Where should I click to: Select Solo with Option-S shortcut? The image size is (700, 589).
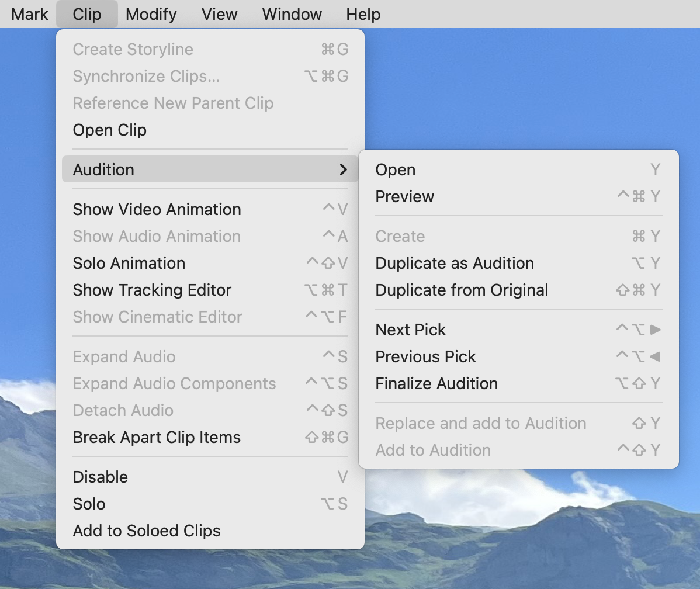tap(210, 504)
